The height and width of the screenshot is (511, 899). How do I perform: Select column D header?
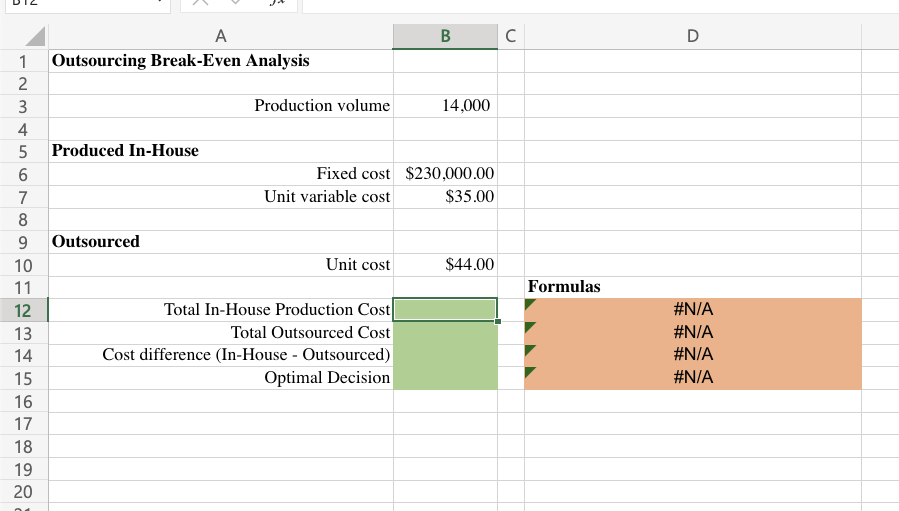click(693, 36)
